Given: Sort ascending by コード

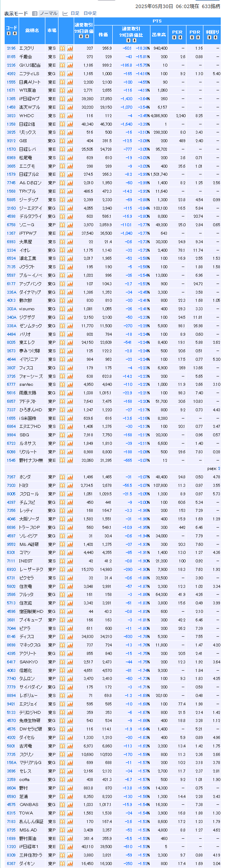Looking at the screenshot, I should click(8, 33).
